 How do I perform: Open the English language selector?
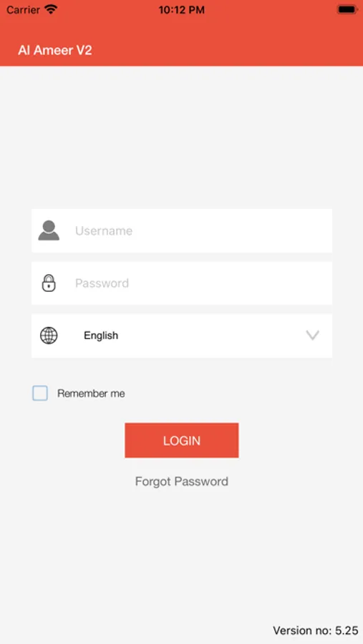tap(182, 336)
